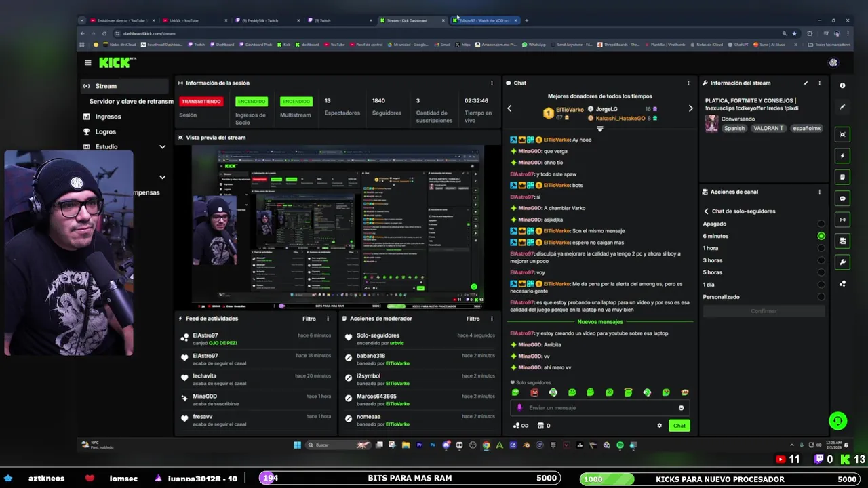The width and height of the screenshot is (868, 488).
Task: Select the Apagado radio option
Action: pyautogui.click(x=821, y=224)
